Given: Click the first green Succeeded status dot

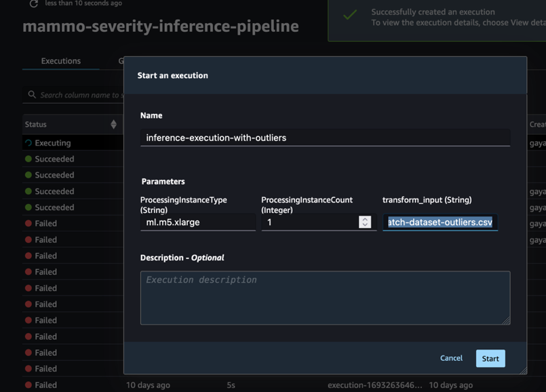Looking at the screenshot, I should tap(28, 159).
